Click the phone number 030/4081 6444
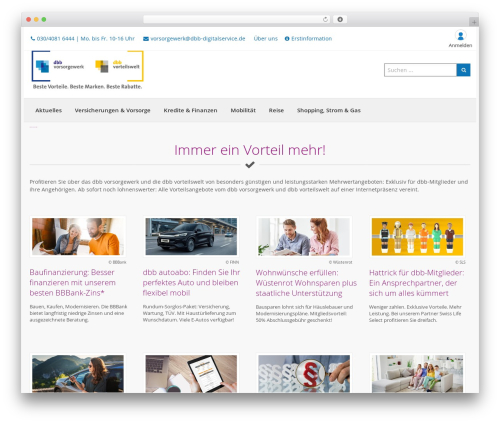500x423 pixels. [55, 39]
